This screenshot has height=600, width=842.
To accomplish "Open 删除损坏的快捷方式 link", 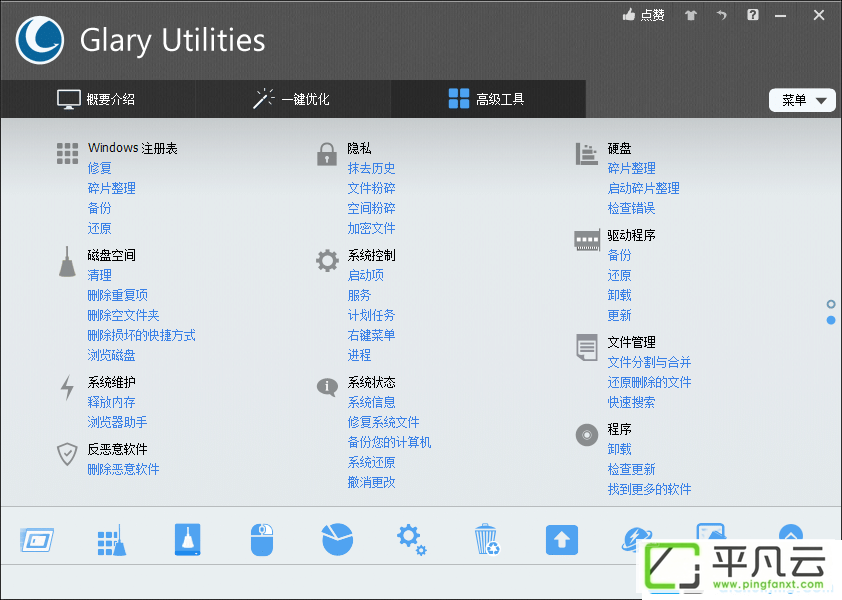I will tap(142, 335).
